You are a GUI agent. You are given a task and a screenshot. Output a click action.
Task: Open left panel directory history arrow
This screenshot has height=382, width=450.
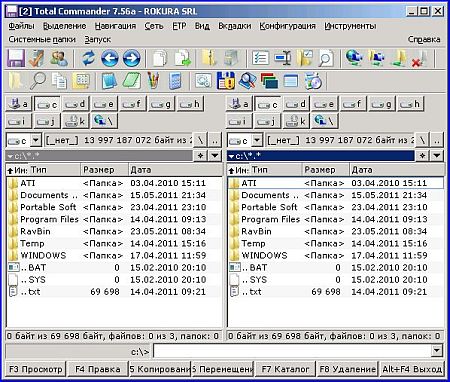tap(215, 156)
